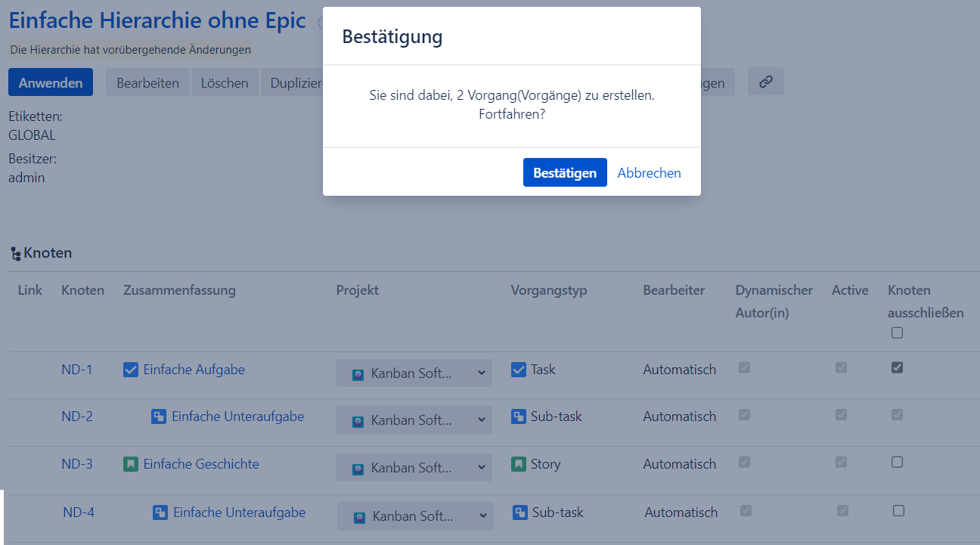
Task: Open project dropdown for ND-4 row
Action: (415, 516)
